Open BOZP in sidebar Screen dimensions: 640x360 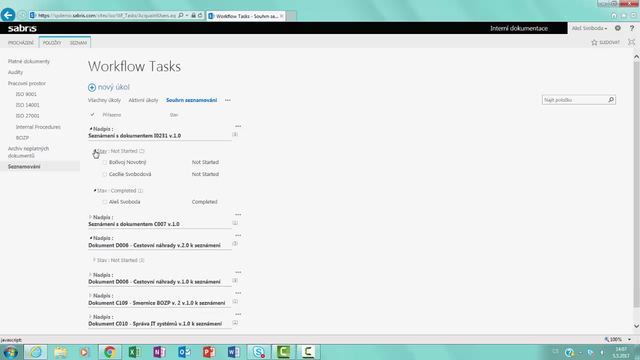22,138
